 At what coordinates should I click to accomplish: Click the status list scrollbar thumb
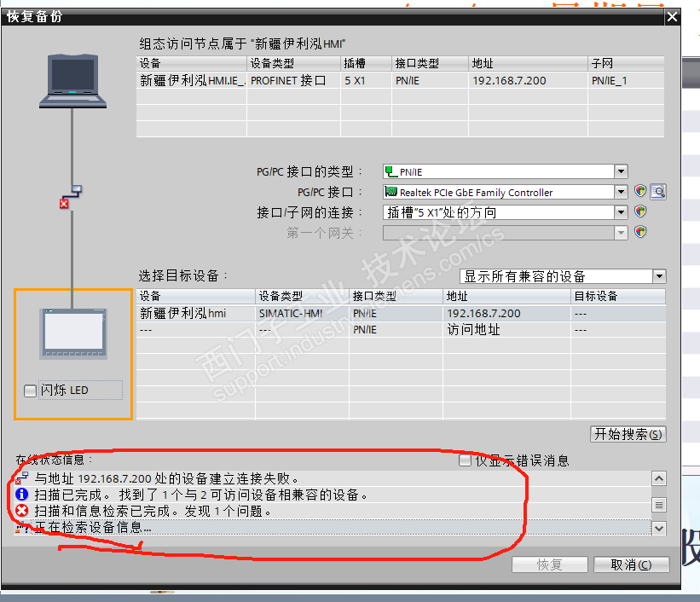pos(658,505)
